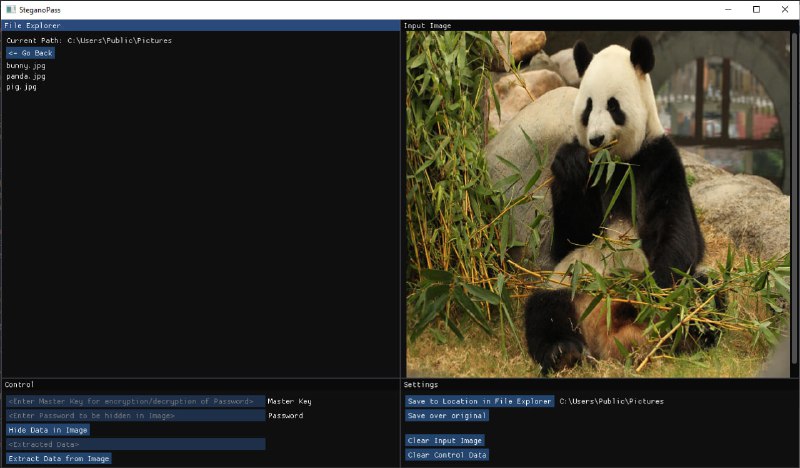Click the Input Image vertical scrollbar
This screenshot has height=468, width=800.
click(x=794, y=150)
